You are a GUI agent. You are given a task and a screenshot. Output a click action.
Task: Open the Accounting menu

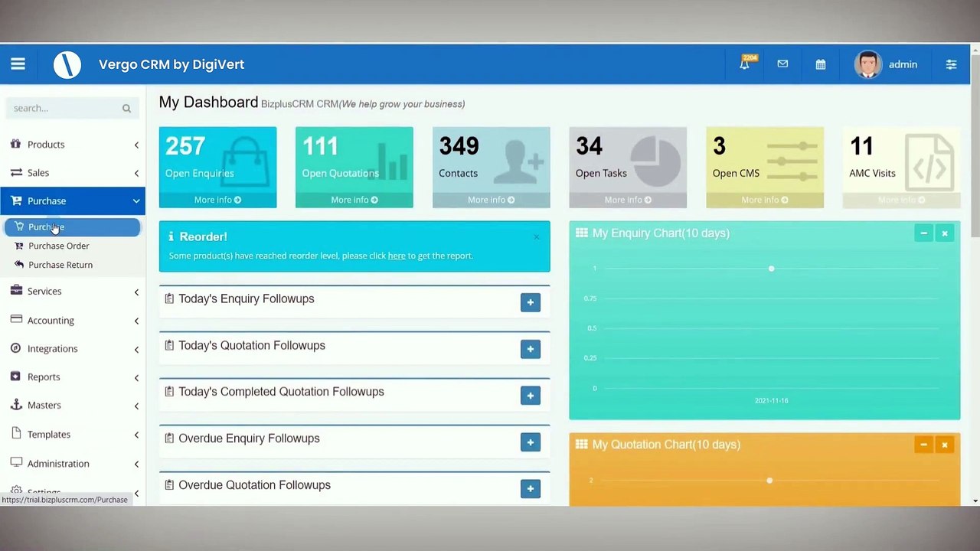pyautogui.click(x=73, y=320)
